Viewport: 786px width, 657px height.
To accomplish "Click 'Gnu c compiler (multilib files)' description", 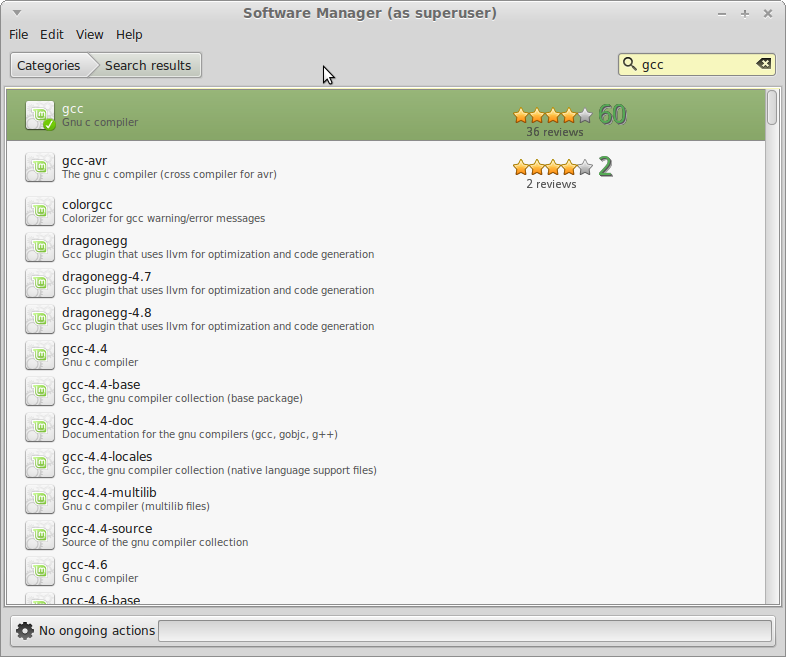I will [136, 506].
